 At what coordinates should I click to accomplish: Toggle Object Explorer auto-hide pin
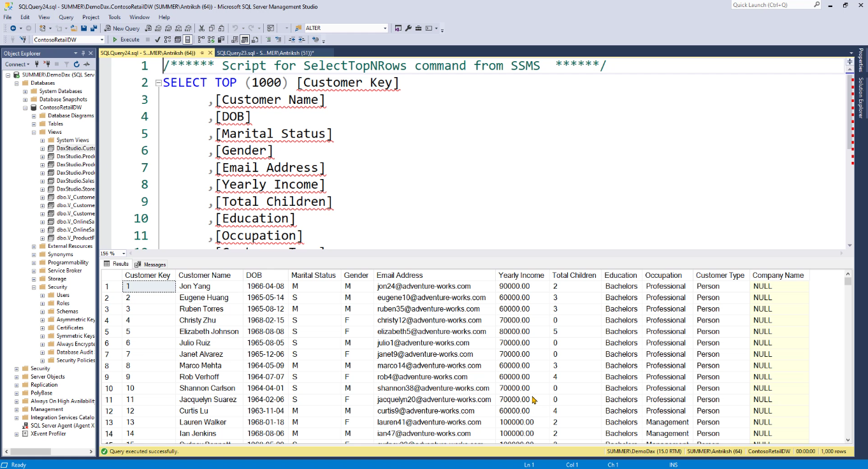pyautogui.click(x=83, y=54)
